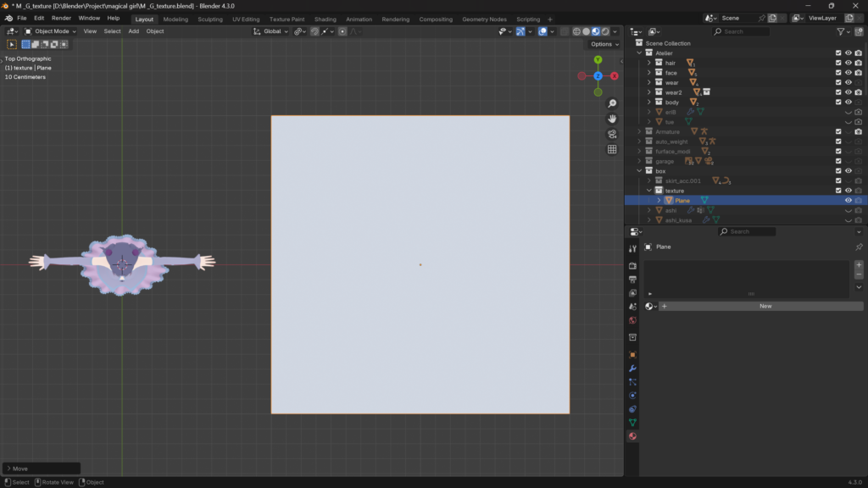This screenshot has width=868, height=488.
Task: Toggle eye visibility for the Plane object
Action: coord(848,201)
